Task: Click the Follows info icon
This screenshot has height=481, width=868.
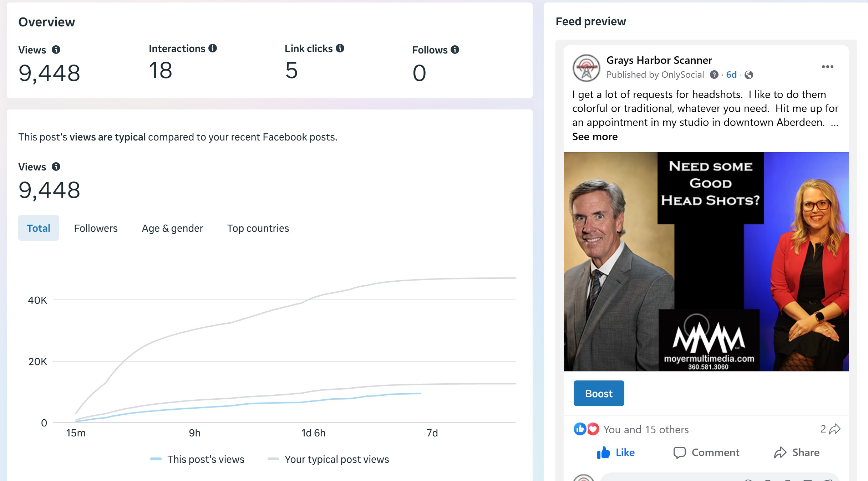Action: pyautogui.click(x=455, y=50)
